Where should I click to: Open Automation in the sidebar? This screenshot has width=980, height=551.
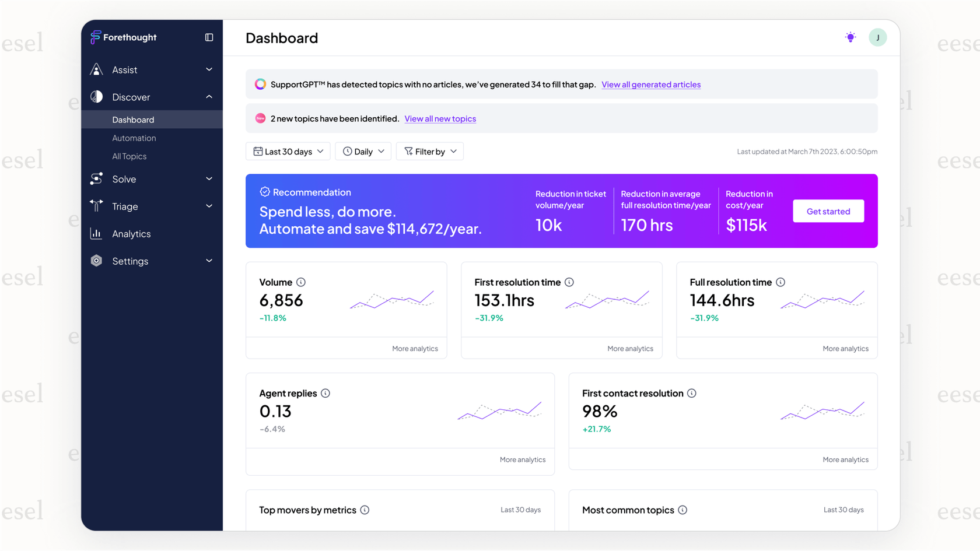pyautogui.click(x=134, y=138)
